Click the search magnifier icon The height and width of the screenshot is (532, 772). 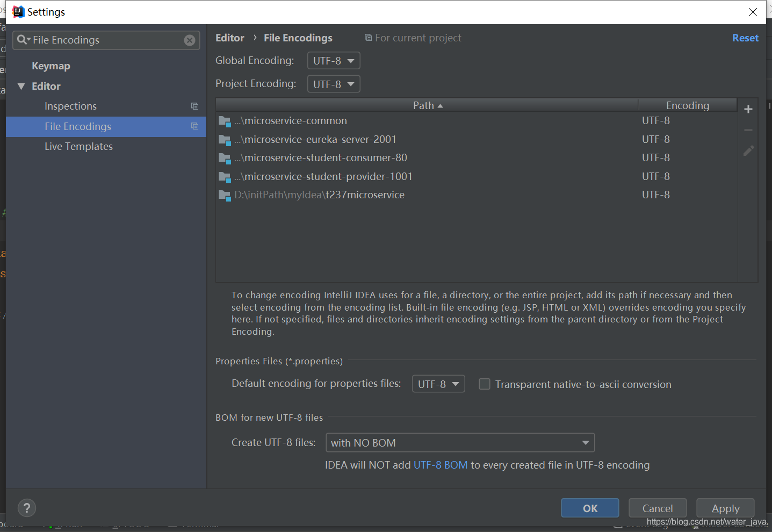(x=23, y=40)
